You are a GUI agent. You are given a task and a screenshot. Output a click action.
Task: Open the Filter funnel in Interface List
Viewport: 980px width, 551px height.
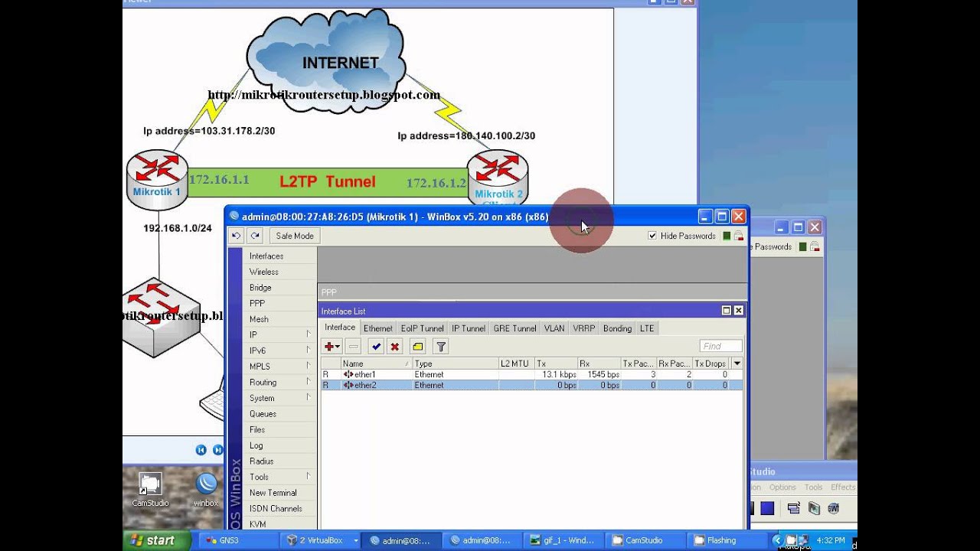coord(441,347)
